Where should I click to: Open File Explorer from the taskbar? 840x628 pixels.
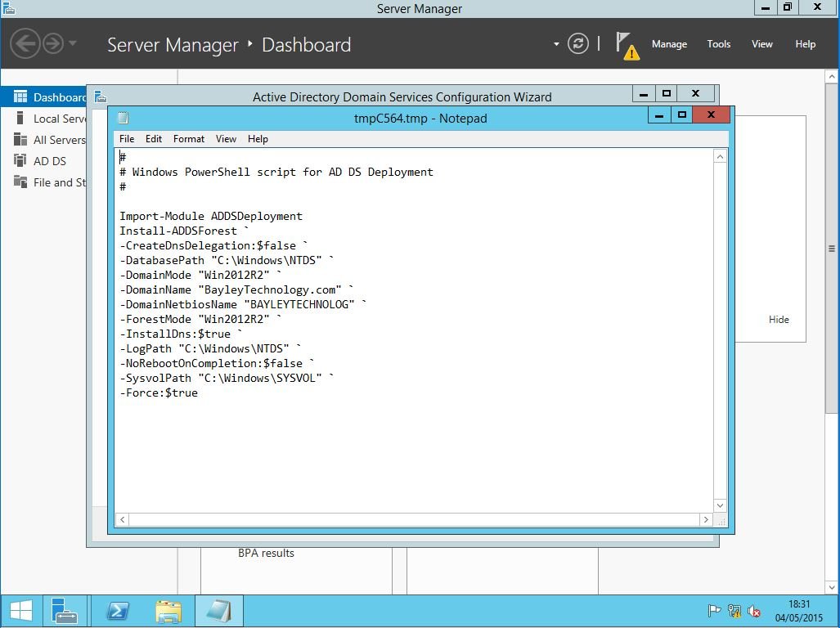point(168,611)
